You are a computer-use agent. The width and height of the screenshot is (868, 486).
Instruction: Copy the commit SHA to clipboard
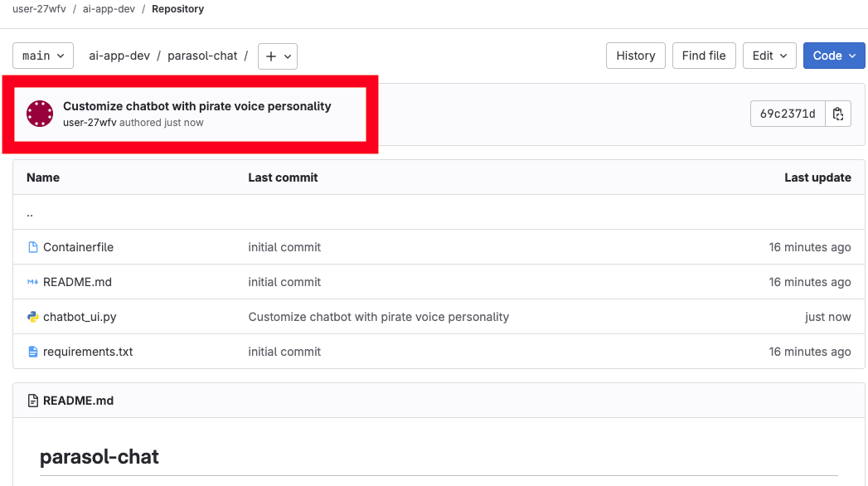click(x=838, y=114)
